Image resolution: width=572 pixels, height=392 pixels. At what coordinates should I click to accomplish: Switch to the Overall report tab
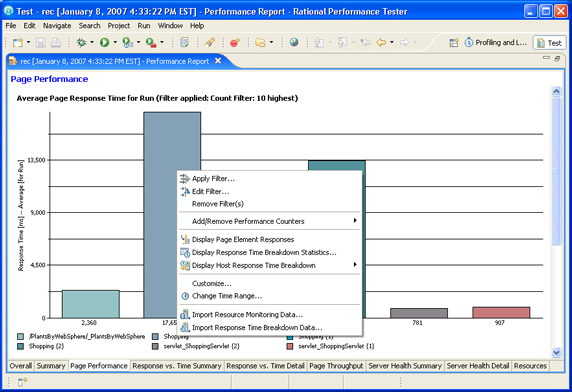[20, 366]
